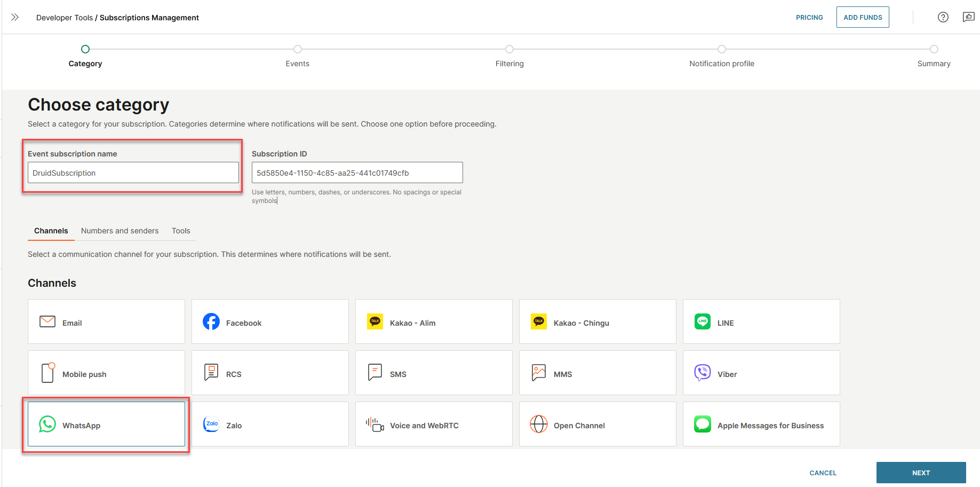The width and height of the screenshot is (980, 487).
Task: Open the PRICING link
Action: [809, 17]
